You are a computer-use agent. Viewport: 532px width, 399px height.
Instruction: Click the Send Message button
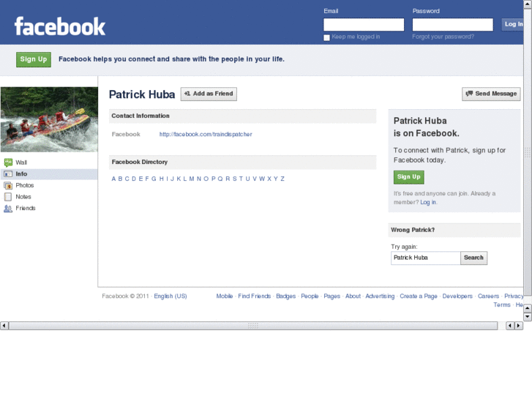pyautogui.click(x=491, y=94)
